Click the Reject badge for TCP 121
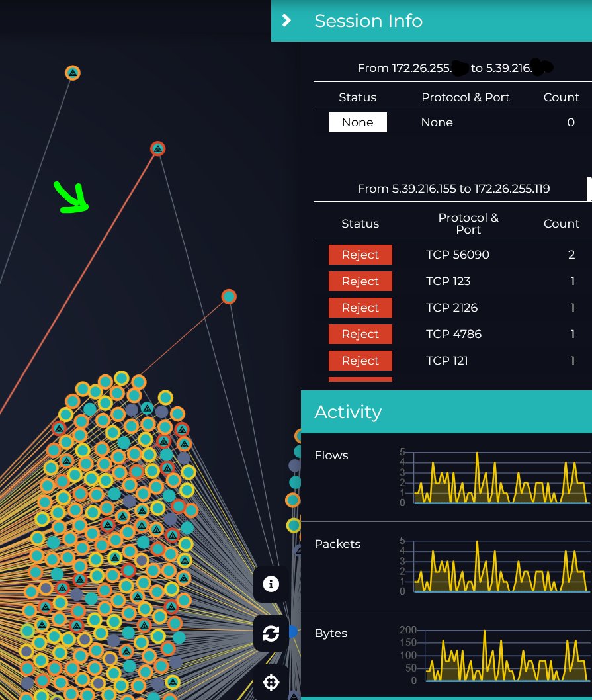The image size is (592, 700). [x=360, y=361]
